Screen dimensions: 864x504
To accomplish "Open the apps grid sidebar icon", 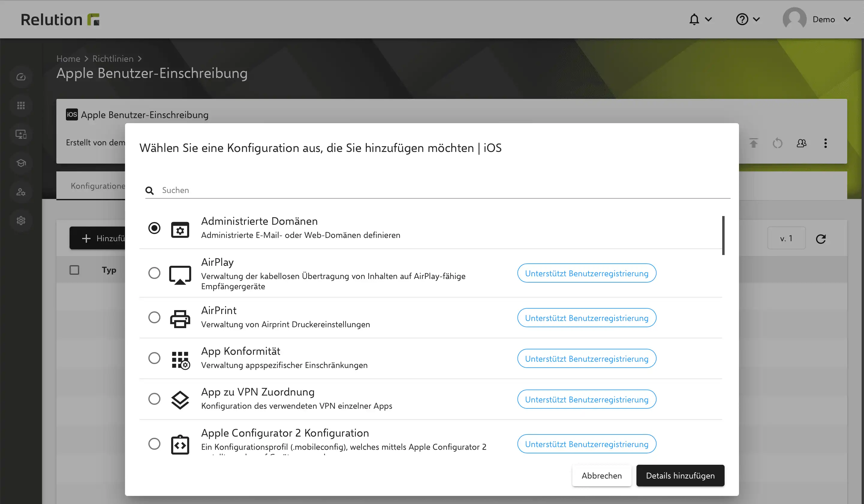I will click(x=21, y=105).
